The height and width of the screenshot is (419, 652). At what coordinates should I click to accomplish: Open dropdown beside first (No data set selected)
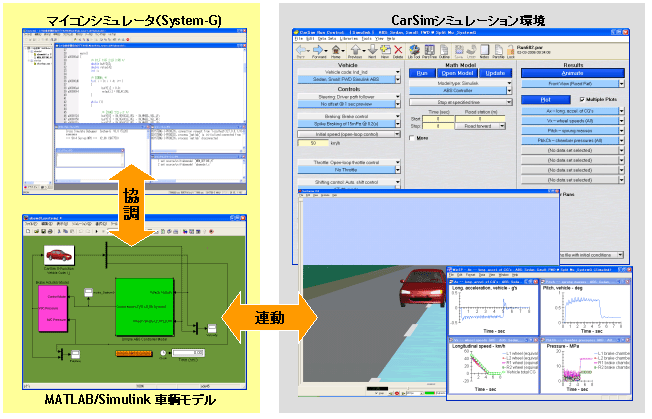click(622, 150)
